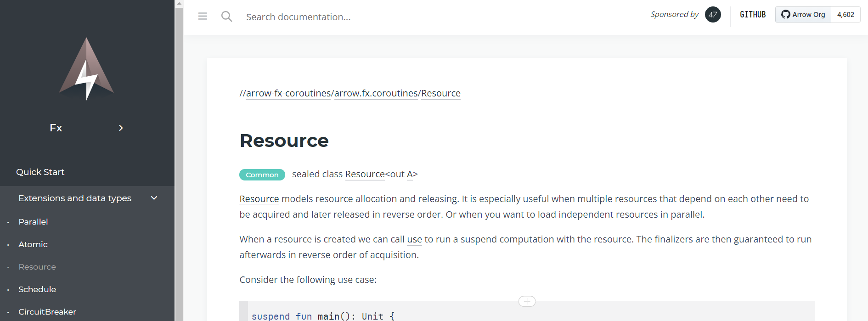Open the 47 sponsor logo
The width and height of the screenshot is (868, 321).
click(x=713, y=14)
